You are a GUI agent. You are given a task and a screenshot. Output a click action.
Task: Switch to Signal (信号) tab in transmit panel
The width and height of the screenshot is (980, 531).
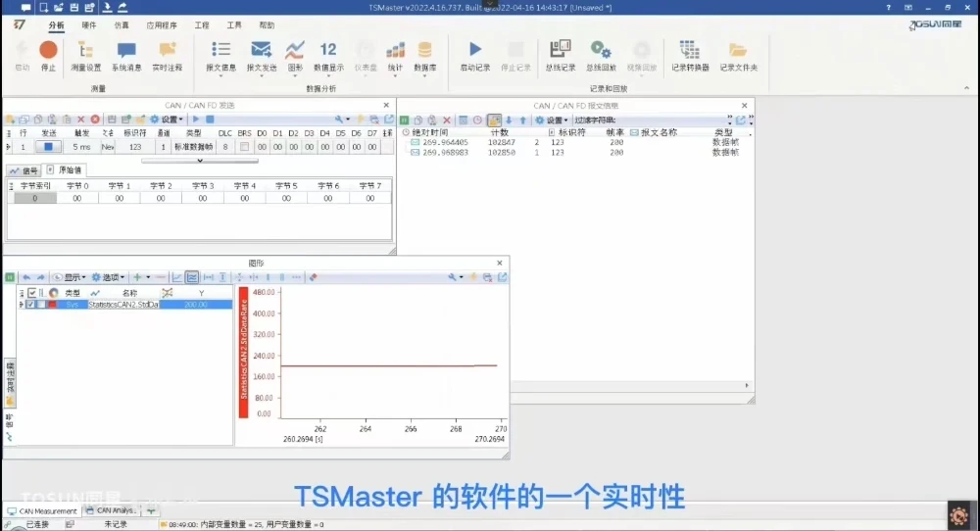[24, 169]
